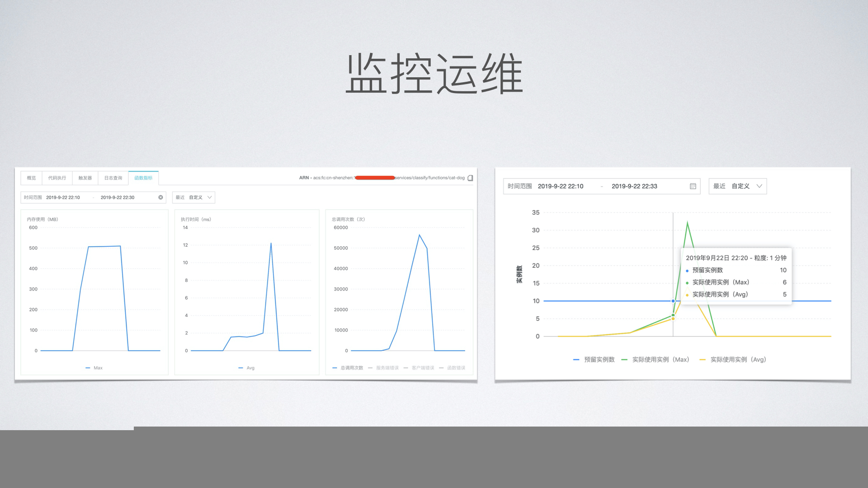Expand the 最近 自定义 dropdown in right panel

(737, 186)
